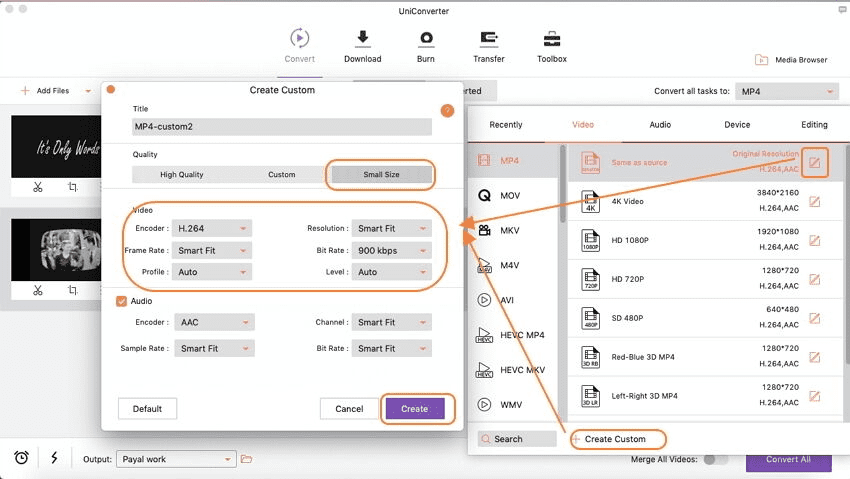Toggle the Merge All Videos switch
Viewport: 850px width, 479px height.
pyautogui.click(x=715, y=459)
